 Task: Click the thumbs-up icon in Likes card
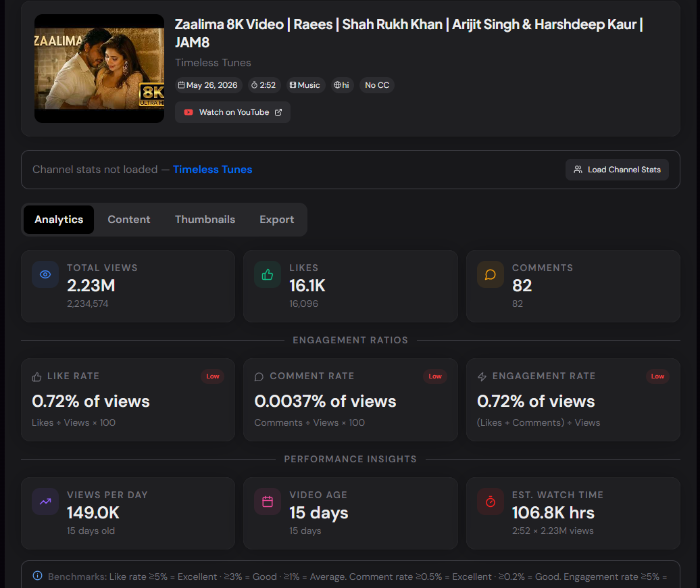268,274
